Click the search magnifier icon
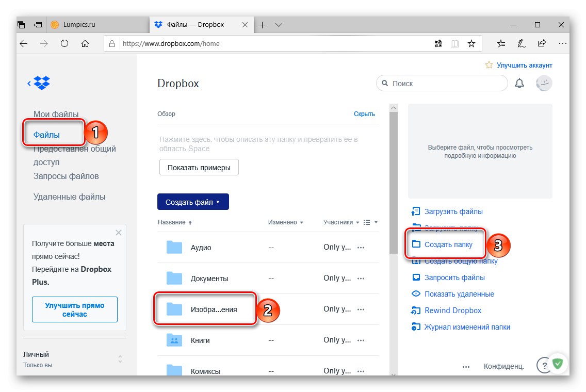The width and height of the screenshot is (586, 392). 385,84
